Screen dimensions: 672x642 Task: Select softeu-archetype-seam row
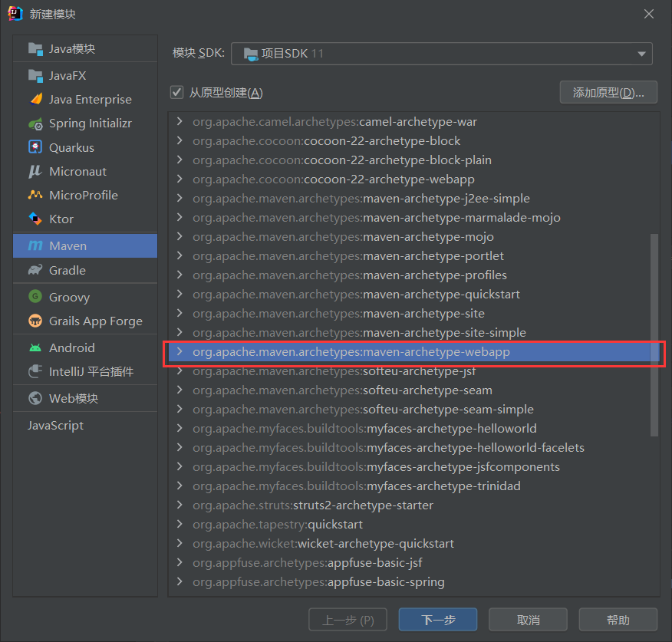tap(413, 390)
